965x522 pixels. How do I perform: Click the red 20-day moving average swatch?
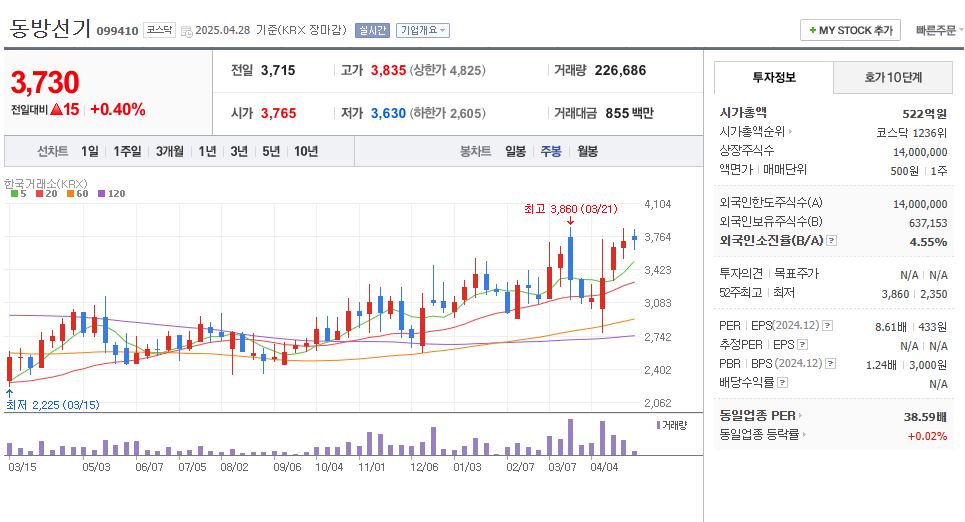pyautogui.click(x=39, y=193)
